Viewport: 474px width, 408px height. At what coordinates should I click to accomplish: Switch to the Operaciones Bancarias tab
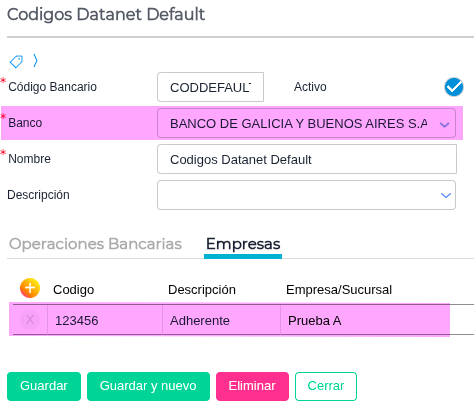coord(95,244)
